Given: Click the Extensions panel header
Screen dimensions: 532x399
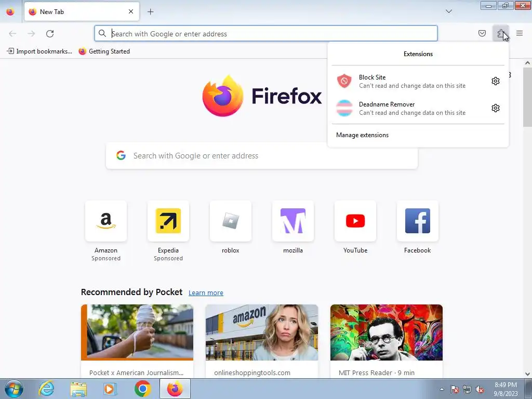Looking at the screenshot, I should (418, 54).
